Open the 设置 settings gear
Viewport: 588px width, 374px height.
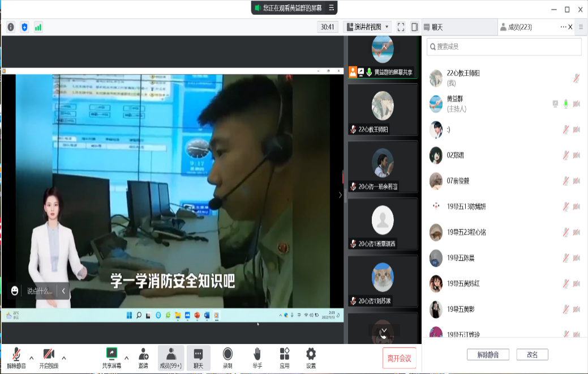coord(311,358)
